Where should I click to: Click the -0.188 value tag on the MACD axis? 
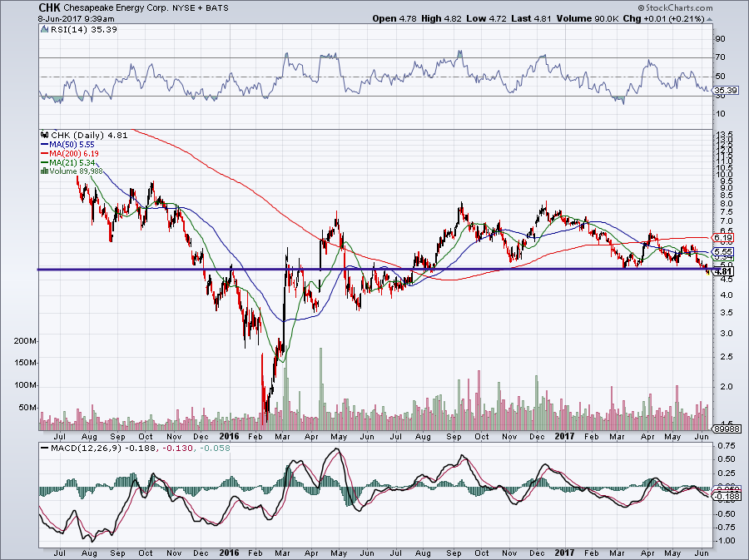click(x=727, y=497)
